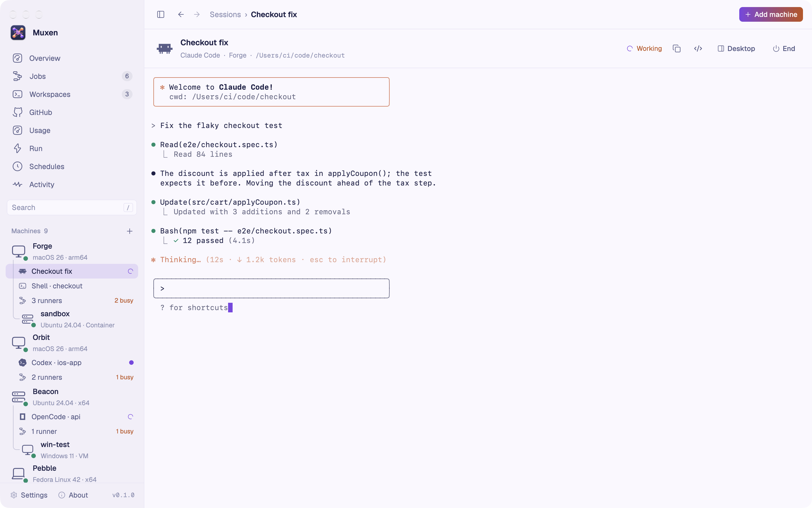Select the Pebble machine

(x=72, y=474)
